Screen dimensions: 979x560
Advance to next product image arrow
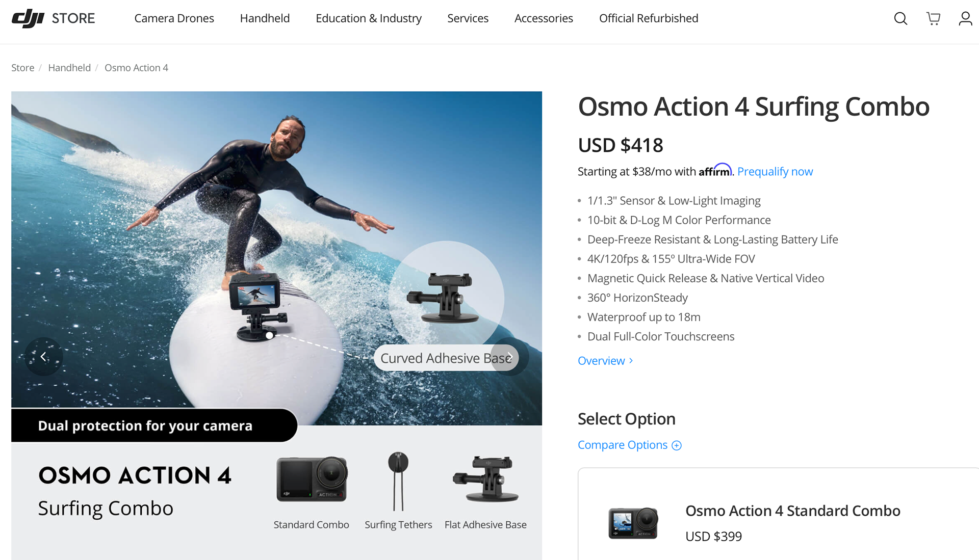pyautogui.click(x=509, y=357)
